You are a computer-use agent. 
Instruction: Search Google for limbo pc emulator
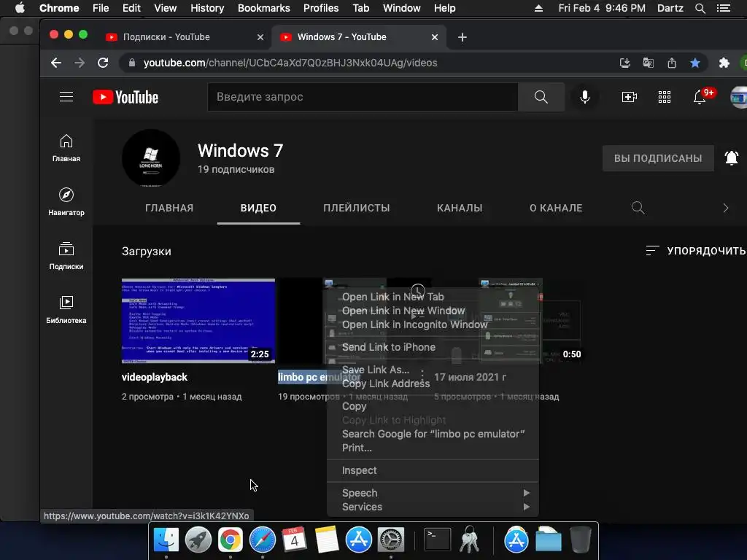click(433, 434)
